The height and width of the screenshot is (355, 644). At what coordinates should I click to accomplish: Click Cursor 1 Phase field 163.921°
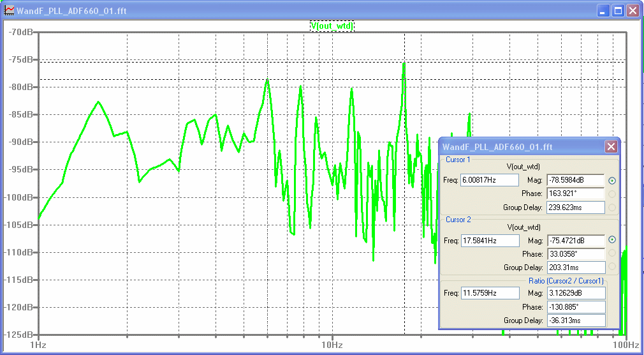tap(576, 193)
